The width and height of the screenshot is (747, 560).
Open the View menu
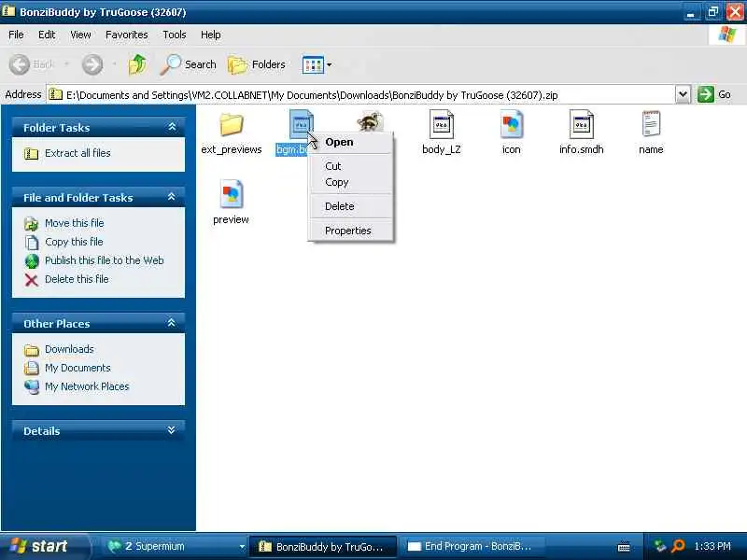pyautogui.click(x=80, y=35)
